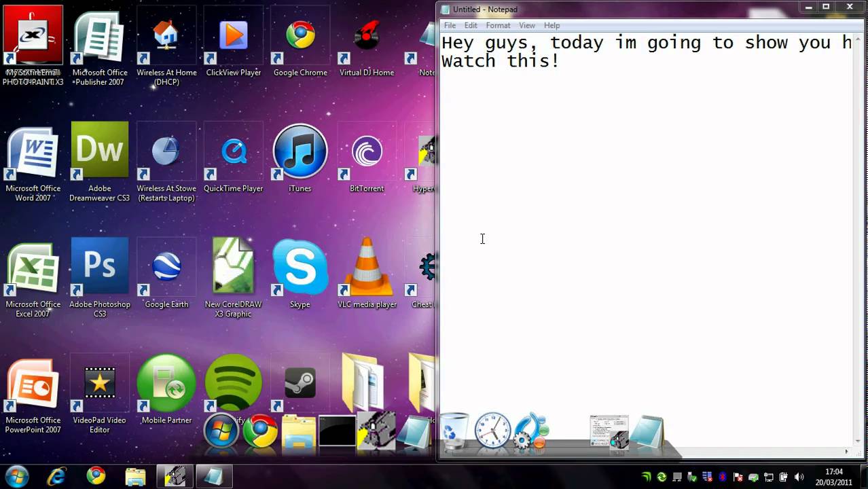Launch Microsoft Office Word 2007
This screenshot has width=868, height=489.
click(x=33, y=151)
